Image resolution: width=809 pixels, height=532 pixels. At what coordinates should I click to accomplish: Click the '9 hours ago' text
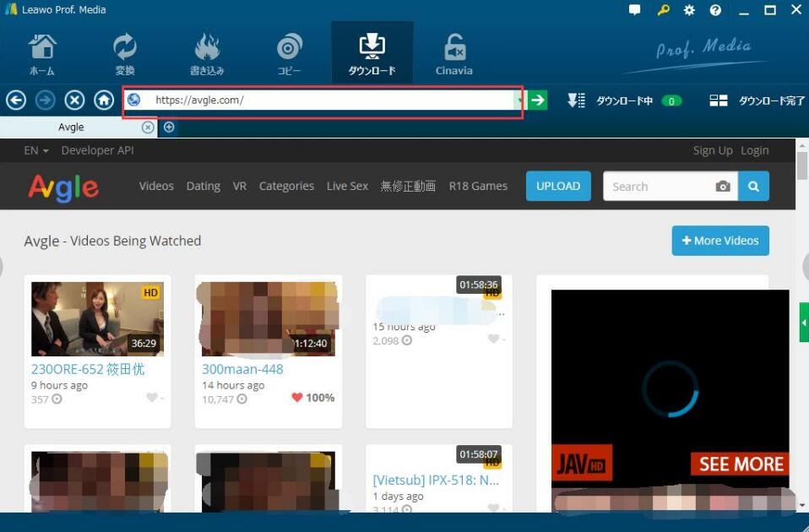tap(59, 385)
